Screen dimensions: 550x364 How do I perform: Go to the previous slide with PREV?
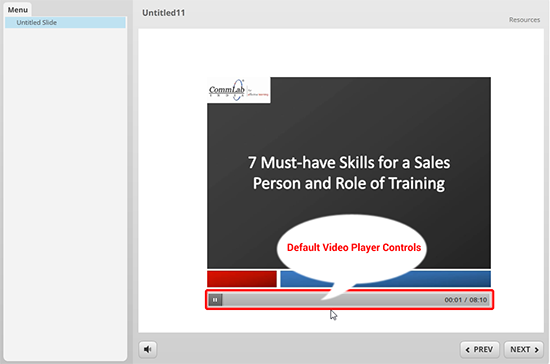coord(479,350)
